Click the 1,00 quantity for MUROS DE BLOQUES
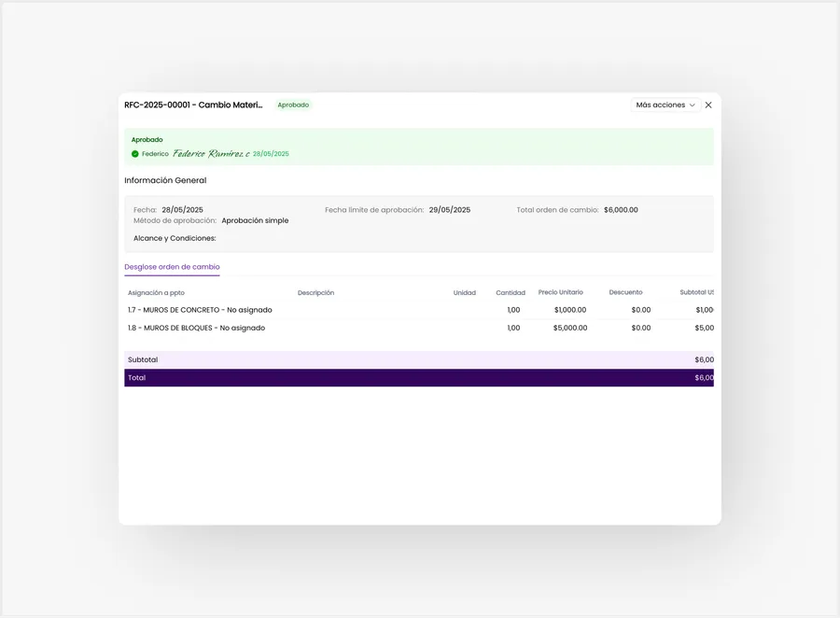The width and height of the screenshot is (840, 618). pyautogui.click(x=513, y=328)
